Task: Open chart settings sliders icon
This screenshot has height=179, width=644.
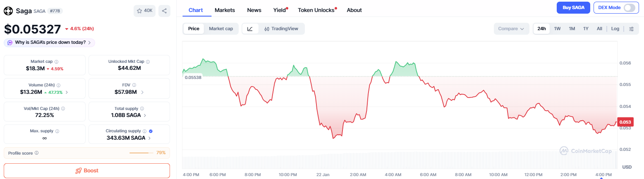Action: pos(631,29)
